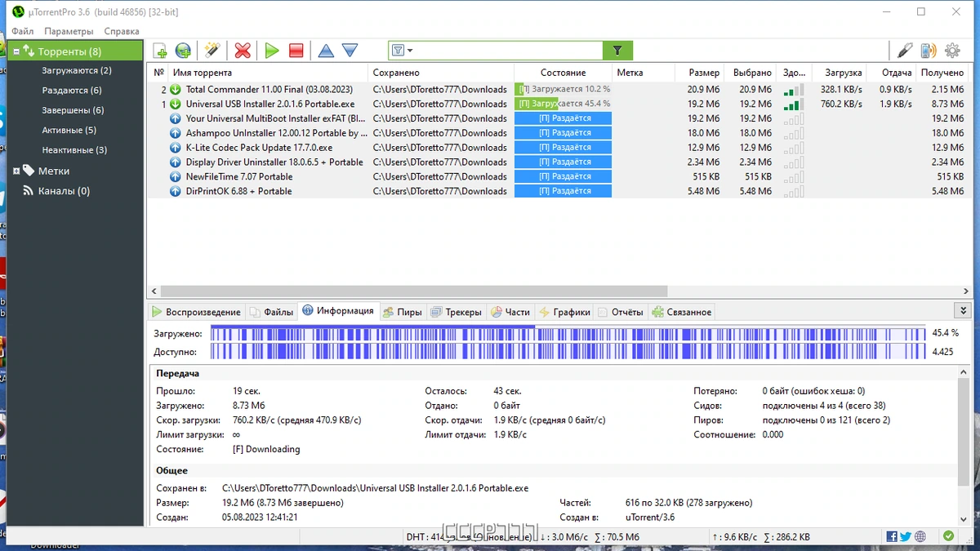Viewport: 980px width, 551px height.
Task: Collapse the Торренты tree node
Action: coord(16,51)
